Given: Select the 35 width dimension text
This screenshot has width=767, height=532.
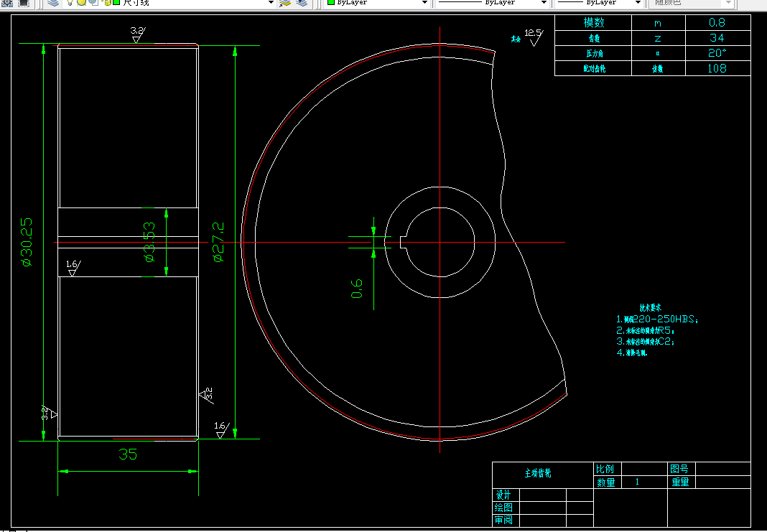Looking at the screenshot, I should tap(128, 454).
